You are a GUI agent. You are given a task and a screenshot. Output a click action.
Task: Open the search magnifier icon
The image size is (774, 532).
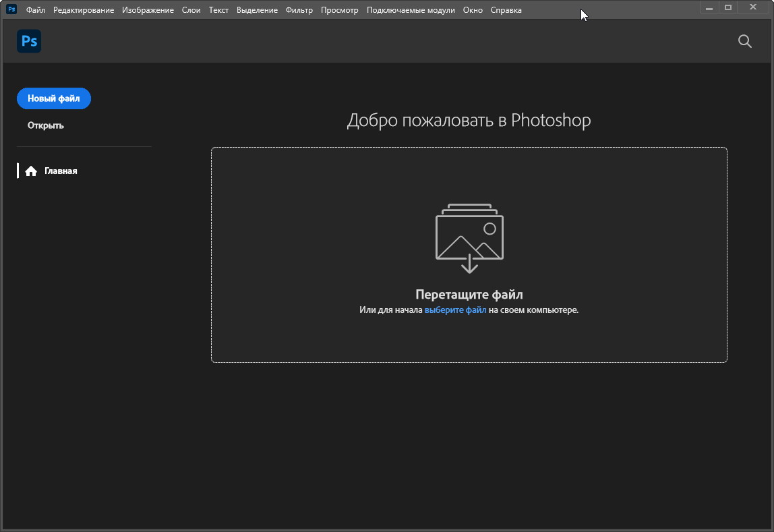(x=745, y=41)
